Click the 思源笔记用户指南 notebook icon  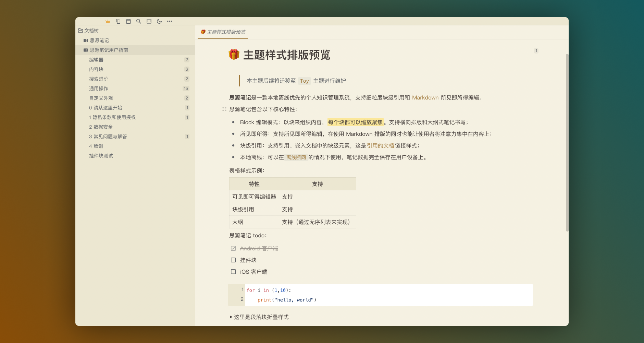86,50
